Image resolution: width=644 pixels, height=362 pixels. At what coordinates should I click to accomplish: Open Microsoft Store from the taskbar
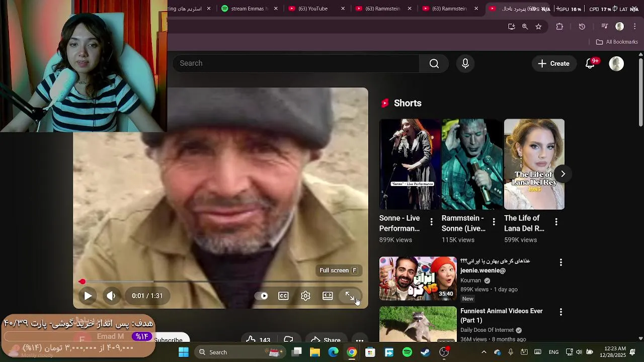click(x=370, y=352)
